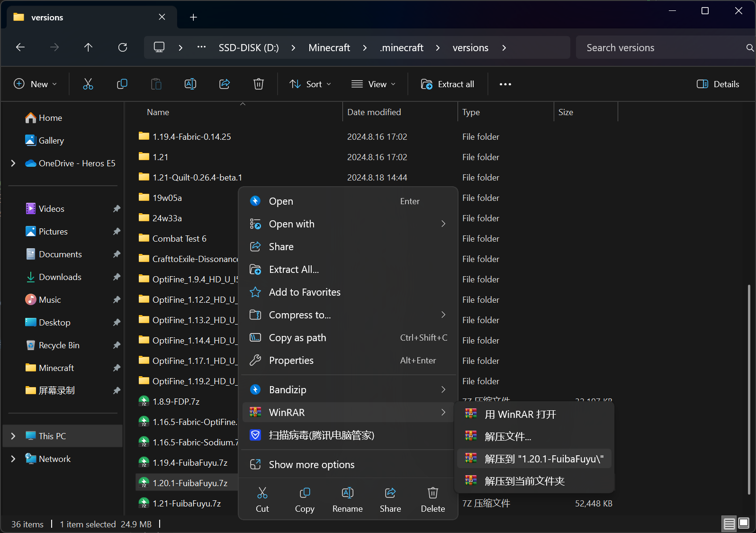Click Share in the context menu bottom row

(x=390, y=499)
